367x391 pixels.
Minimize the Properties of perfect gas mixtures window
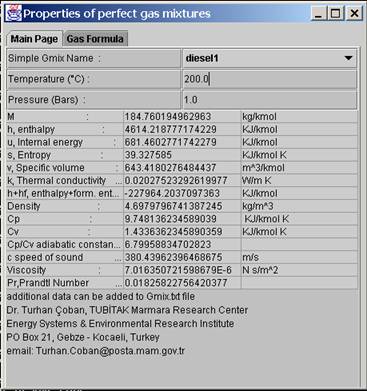pyautogui.click(x=318, y=14)
